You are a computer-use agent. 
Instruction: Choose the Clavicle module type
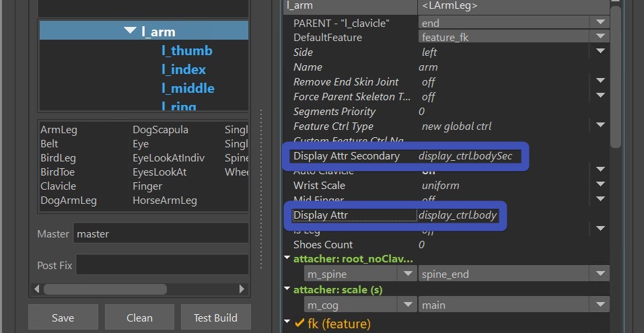(59, 186)
